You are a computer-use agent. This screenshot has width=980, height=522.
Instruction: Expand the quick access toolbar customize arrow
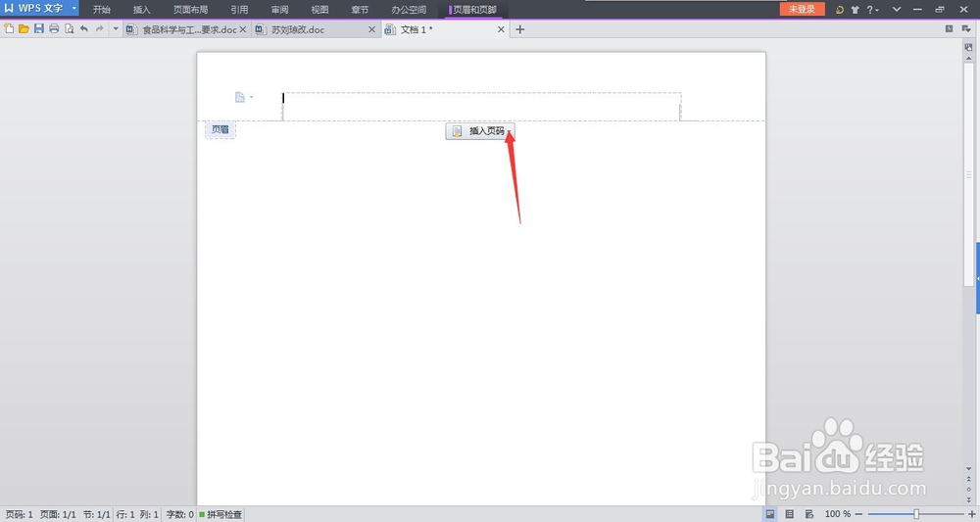coord(116,28)
